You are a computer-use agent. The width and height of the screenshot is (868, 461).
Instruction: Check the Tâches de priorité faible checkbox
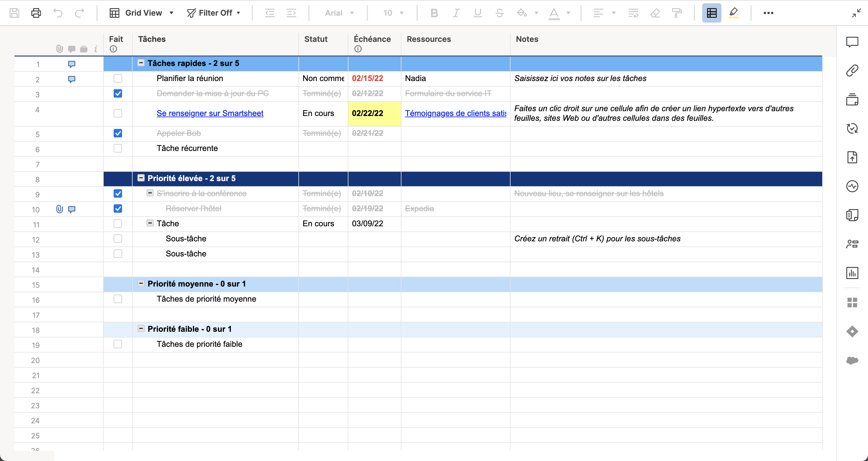pyautogui.click(x=118, y=344)
